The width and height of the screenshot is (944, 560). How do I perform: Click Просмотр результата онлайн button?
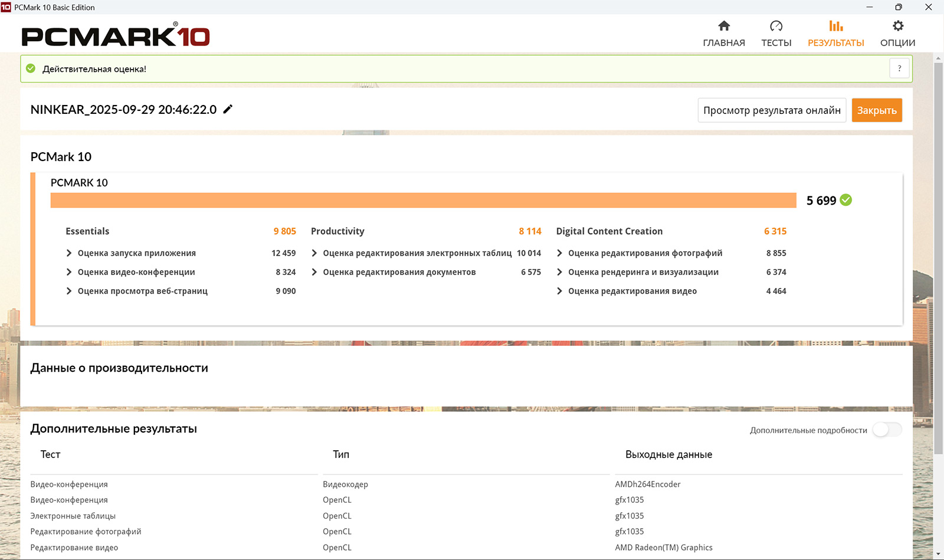pyautogui.click(x=771, y=110)
